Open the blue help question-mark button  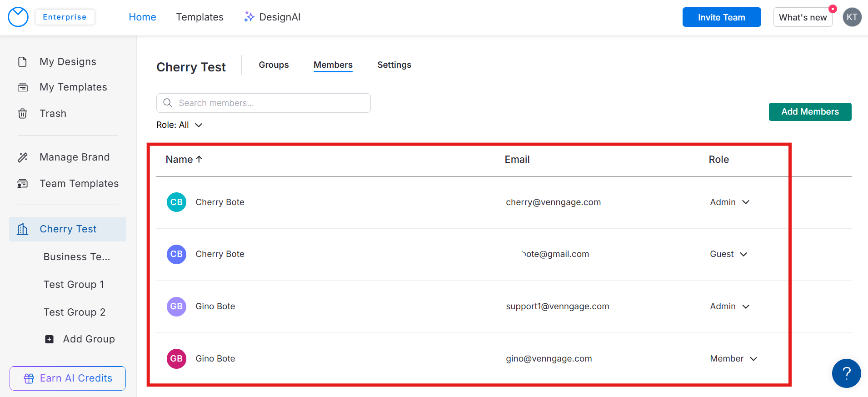846,373
